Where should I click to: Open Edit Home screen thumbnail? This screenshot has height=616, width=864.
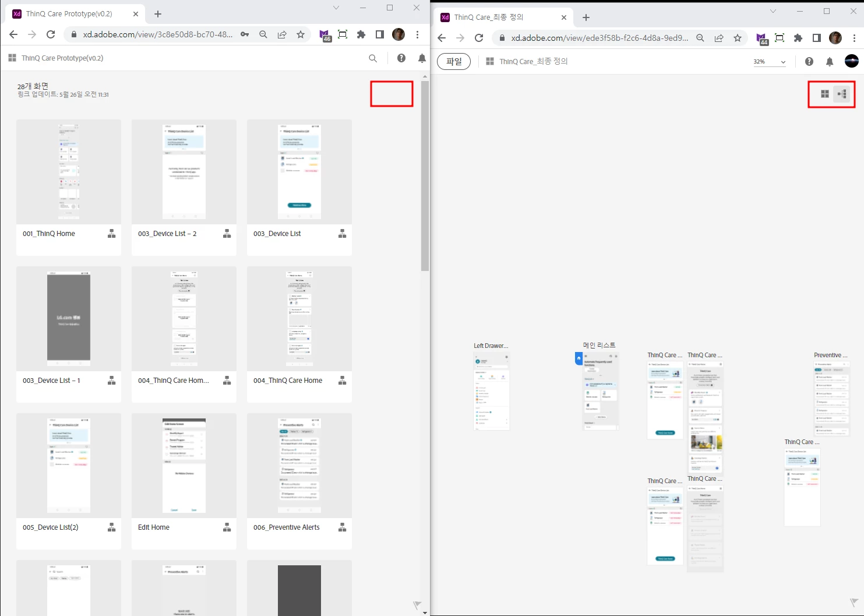click(x=184, y=465)
